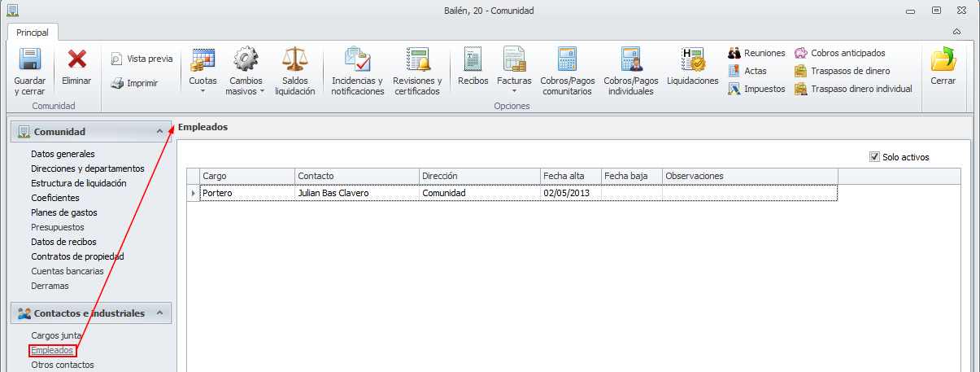Open Presupuestos in the sidebar
The height and width of the screenshot is (372, 980).
(x=58, y=227)
